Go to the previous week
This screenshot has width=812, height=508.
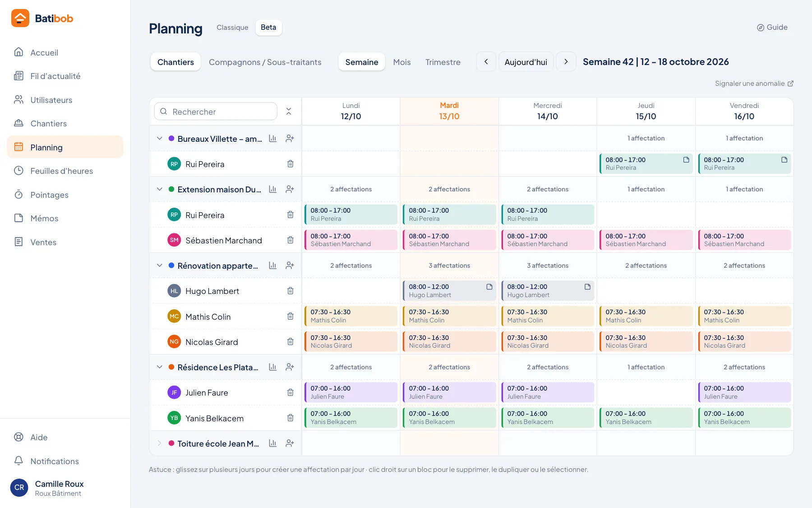[x=486, y=62]
